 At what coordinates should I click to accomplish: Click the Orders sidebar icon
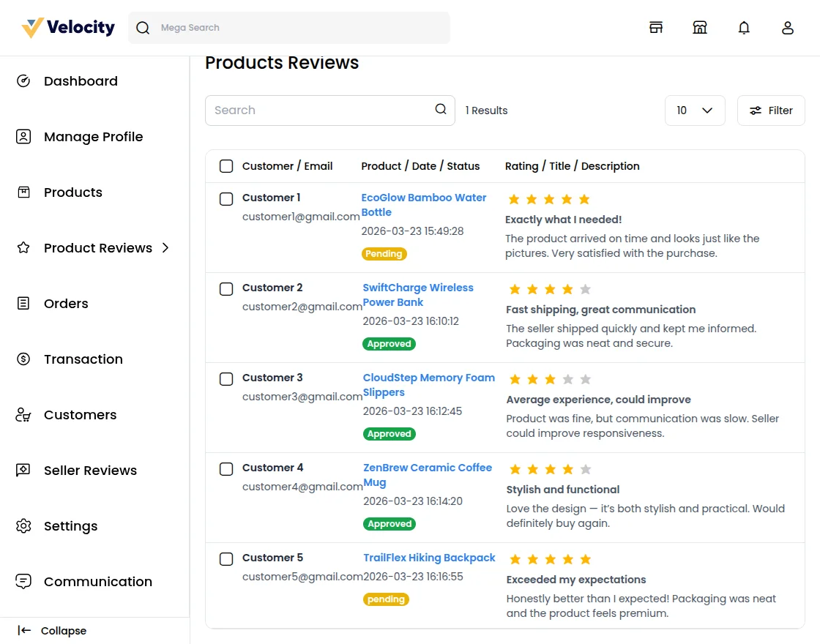click(x=23, y=303)
